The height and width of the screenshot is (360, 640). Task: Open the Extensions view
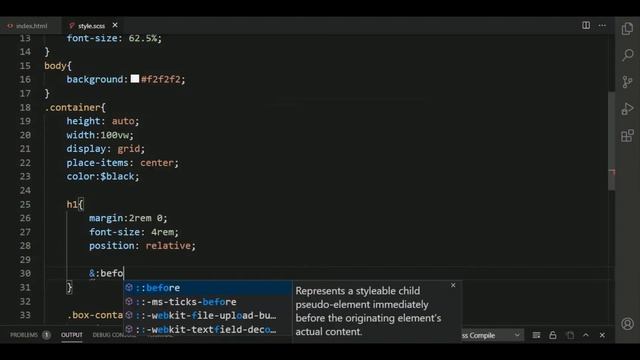tap(627, 136)
